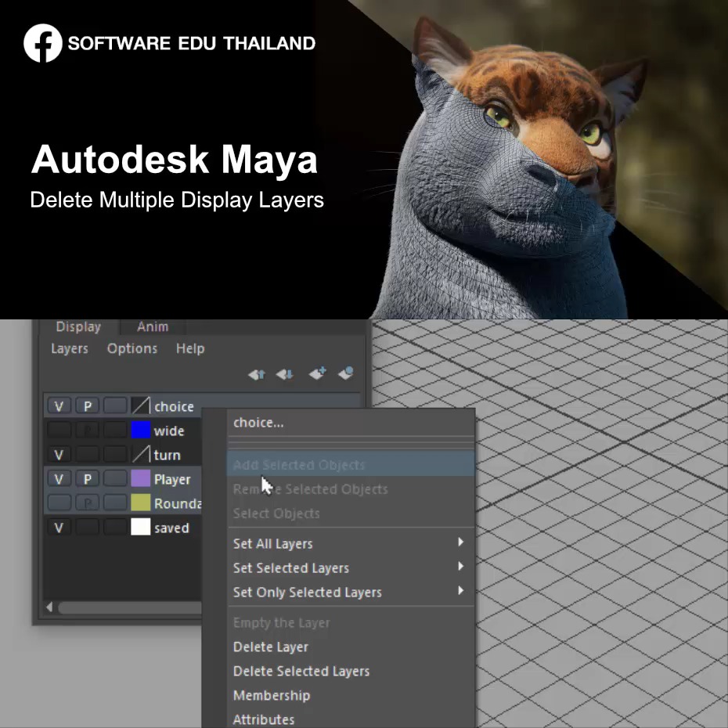Toggle playback P box of Player layer

[88, 478]
